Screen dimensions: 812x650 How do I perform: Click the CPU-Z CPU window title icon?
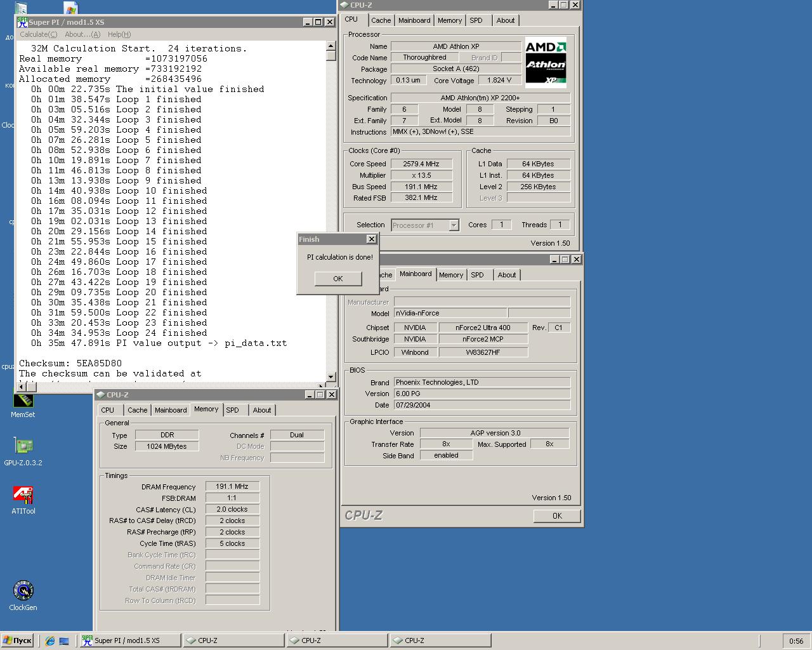(344, 4)
